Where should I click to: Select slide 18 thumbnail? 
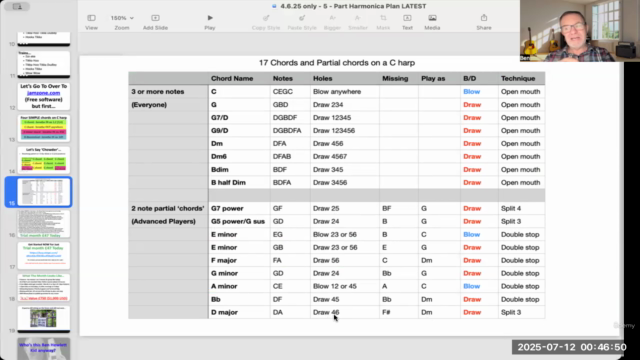(x=44, y=287)
